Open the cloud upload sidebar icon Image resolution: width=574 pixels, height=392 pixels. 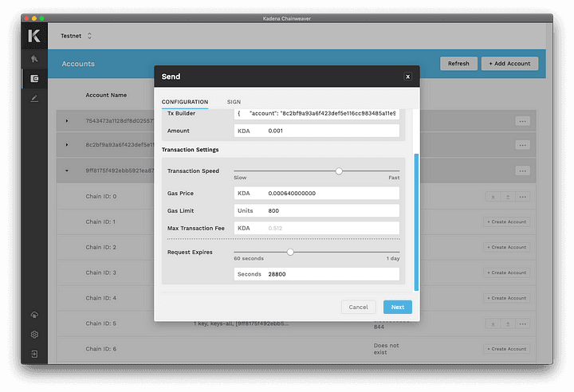(x=34, y=315)
